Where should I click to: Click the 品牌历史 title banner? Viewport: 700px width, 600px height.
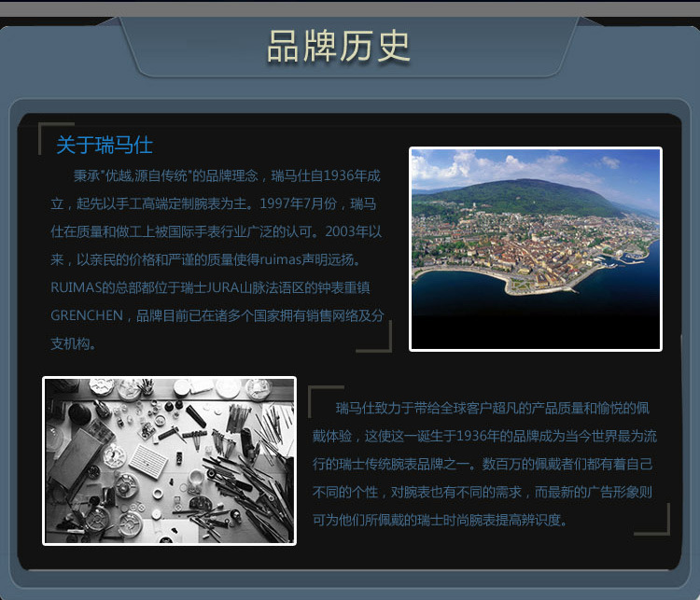(x=339, y=46)
